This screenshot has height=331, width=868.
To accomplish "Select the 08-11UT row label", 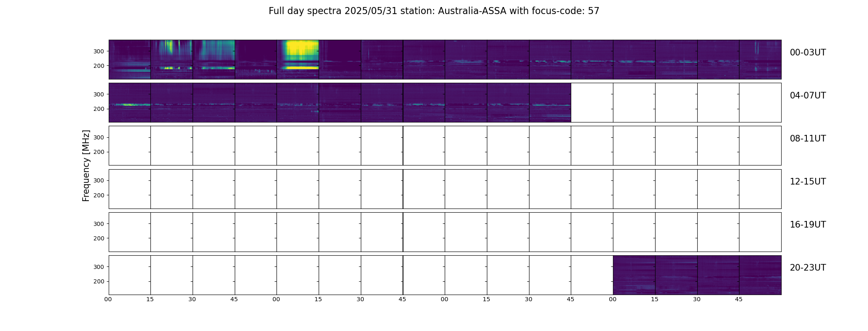I will (x=808, y=139).
